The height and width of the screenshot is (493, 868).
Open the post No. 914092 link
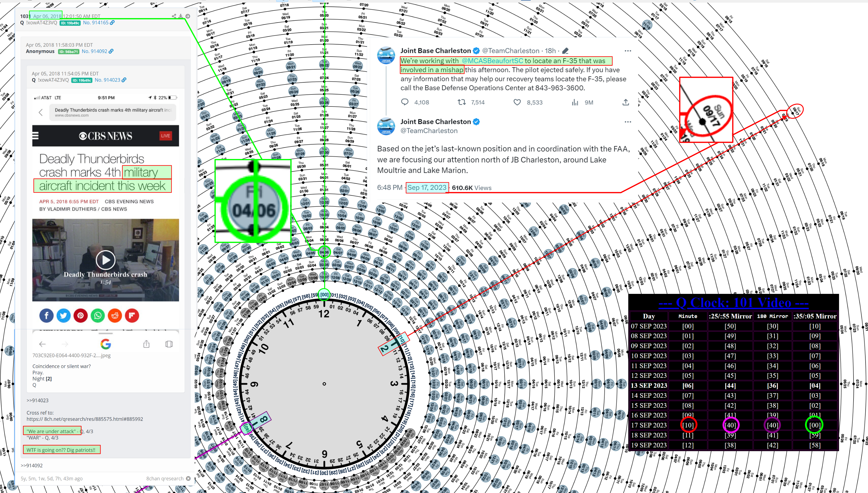(x=94, y=51)
